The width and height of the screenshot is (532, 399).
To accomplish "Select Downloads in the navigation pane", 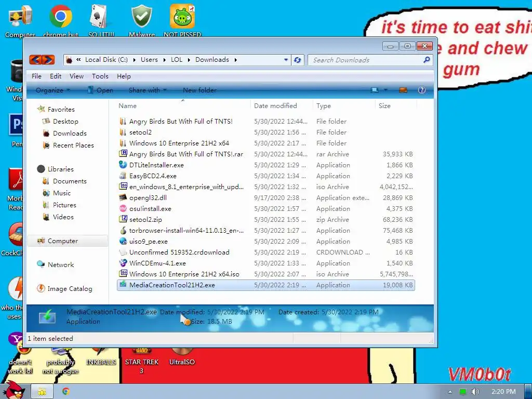I will click(x=70, y=134).
